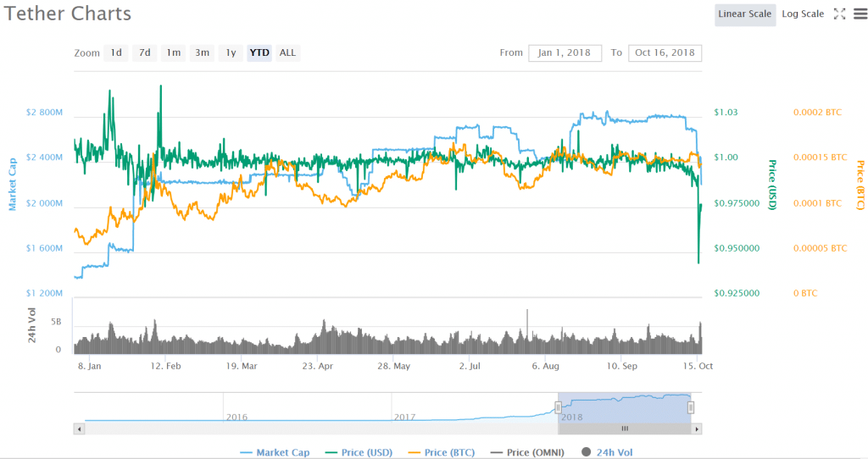Set zoom range to 7d
Image resolution: width=868 pixels, height=459 pixels.
click(145, 53)
